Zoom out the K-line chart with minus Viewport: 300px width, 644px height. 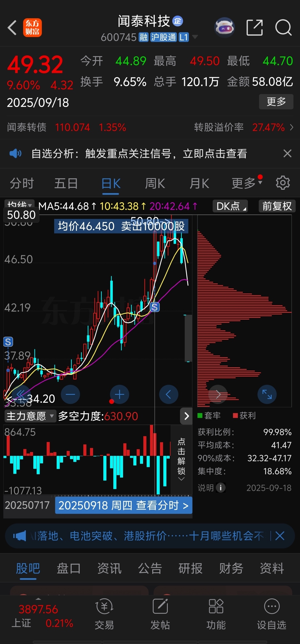[x=70, y=394]
